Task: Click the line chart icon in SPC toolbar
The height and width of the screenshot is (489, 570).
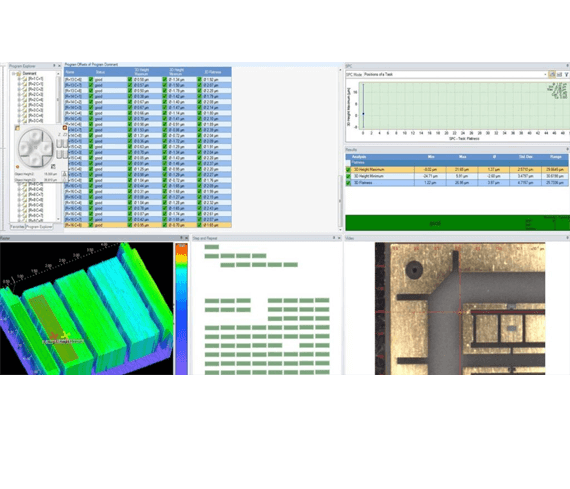Action: pos(552,74)
